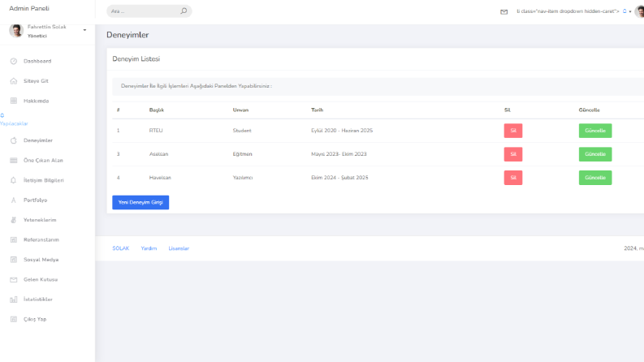Update the RTEU row with Güncelle
Viewport: 644px width, 362px height.
point(595,131)
